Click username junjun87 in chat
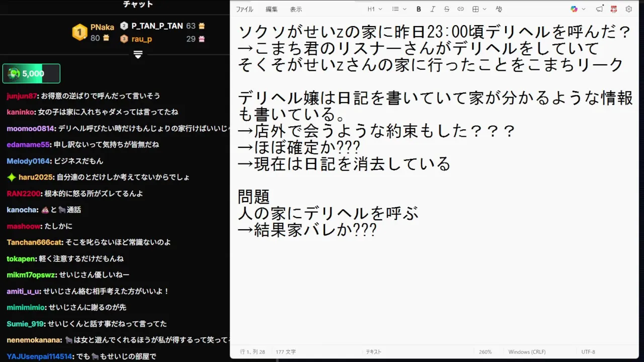644x362 pixels. coord(22,96)
